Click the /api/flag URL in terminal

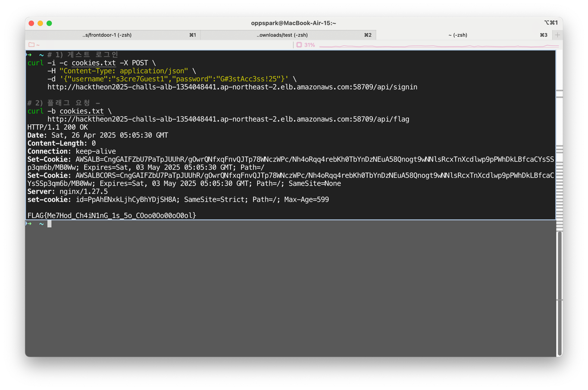(x=228, y=119)
